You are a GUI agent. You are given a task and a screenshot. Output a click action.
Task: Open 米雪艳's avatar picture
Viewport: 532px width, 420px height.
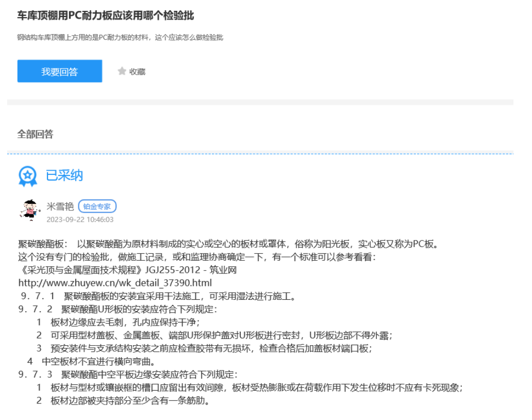pyautogui.click(x=30, y=210)
